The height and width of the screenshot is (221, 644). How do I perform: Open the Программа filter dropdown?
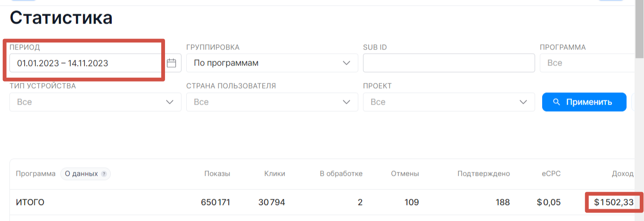click(589, 63)
